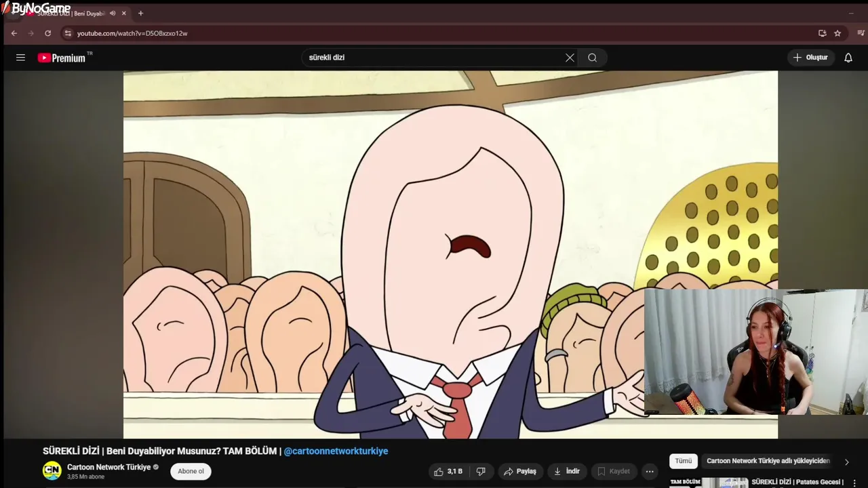
Task: Open more actions three-dot menu
Action: point(650,472)
